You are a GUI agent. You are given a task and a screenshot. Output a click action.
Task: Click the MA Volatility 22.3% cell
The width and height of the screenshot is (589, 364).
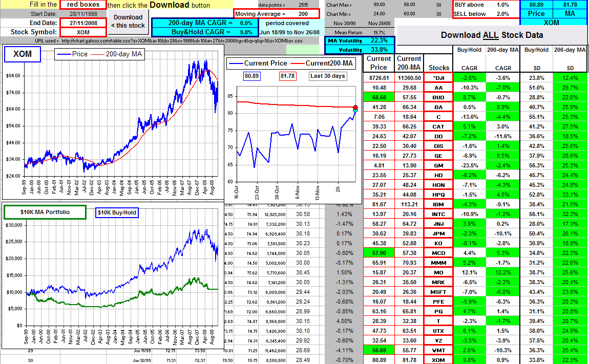tap(360, 40)
